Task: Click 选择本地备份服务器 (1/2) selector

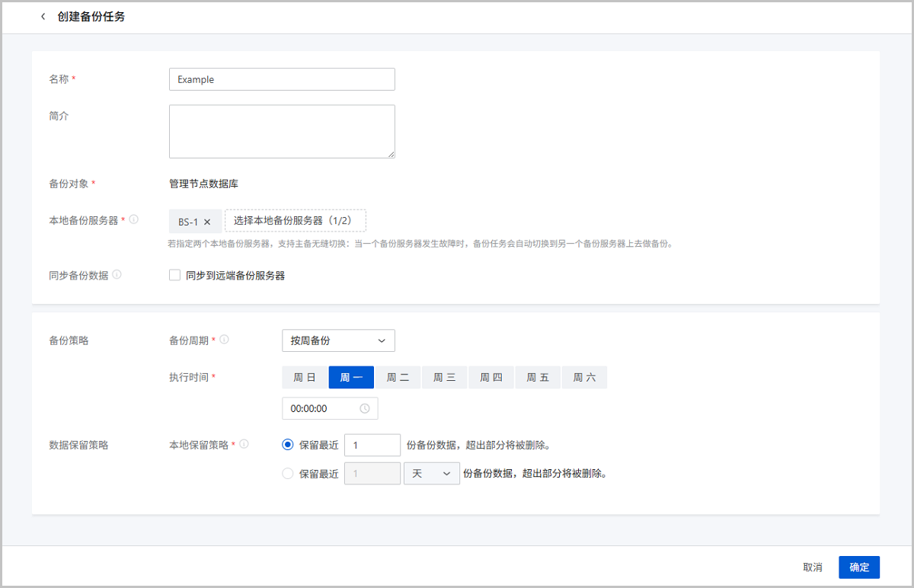Action: pos(295,221)
